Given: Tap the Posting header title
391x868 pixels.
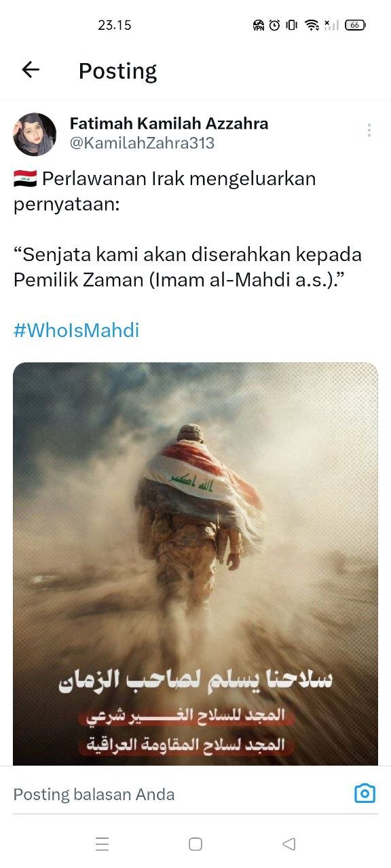Looking at the screenshot, I should [x=117, y=71].
